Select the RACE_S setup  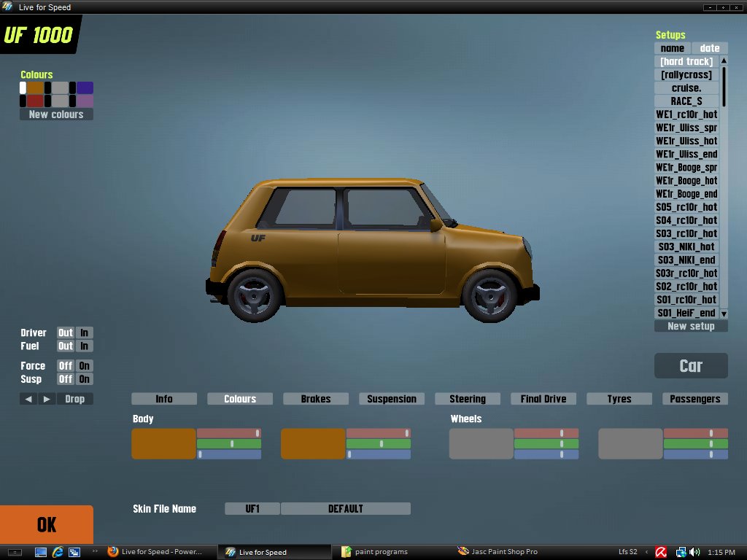(686, 101)
